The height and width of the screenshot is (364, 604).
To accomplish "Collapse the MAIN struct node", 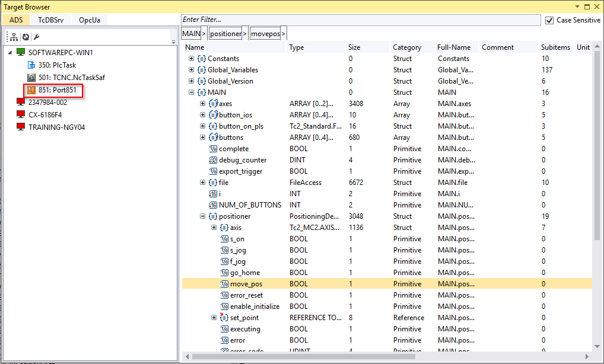I will [191, 92].
